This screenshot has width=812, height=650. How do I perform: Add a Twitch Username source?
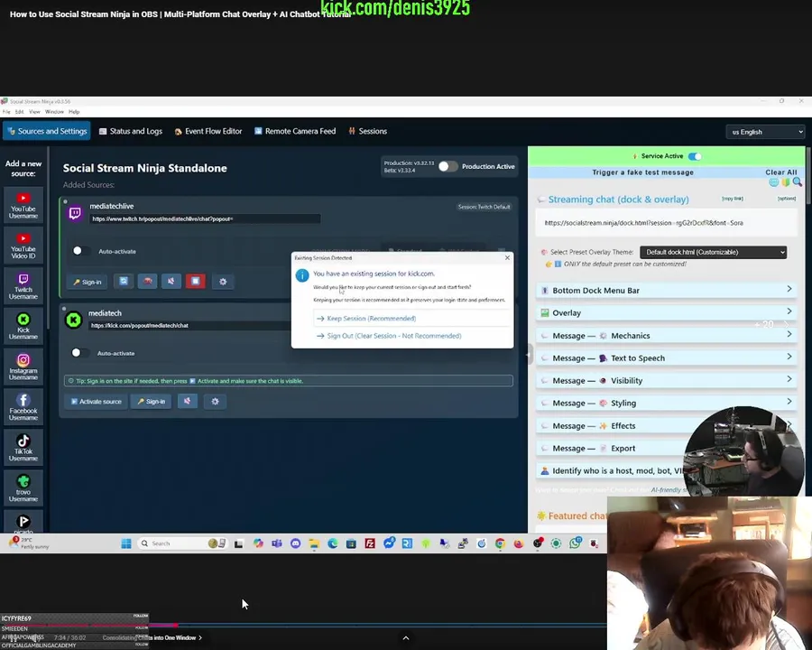tap(23, 286)
